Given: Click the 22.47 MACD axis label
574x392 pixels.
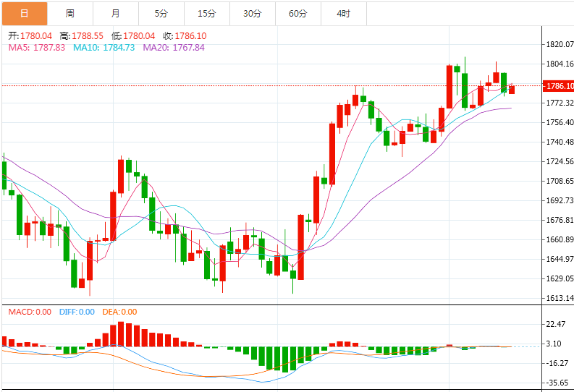Looking at the screenshot, I should coord(556,324).
